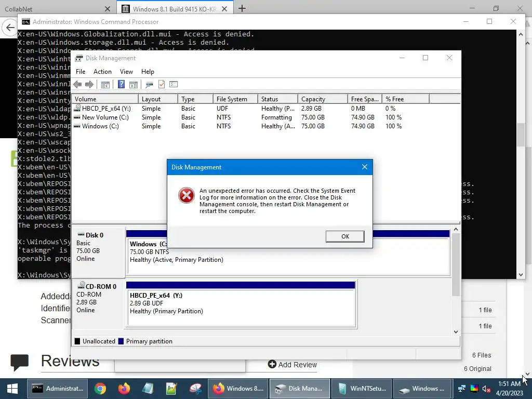Click the muted volume tray icon

486,389
